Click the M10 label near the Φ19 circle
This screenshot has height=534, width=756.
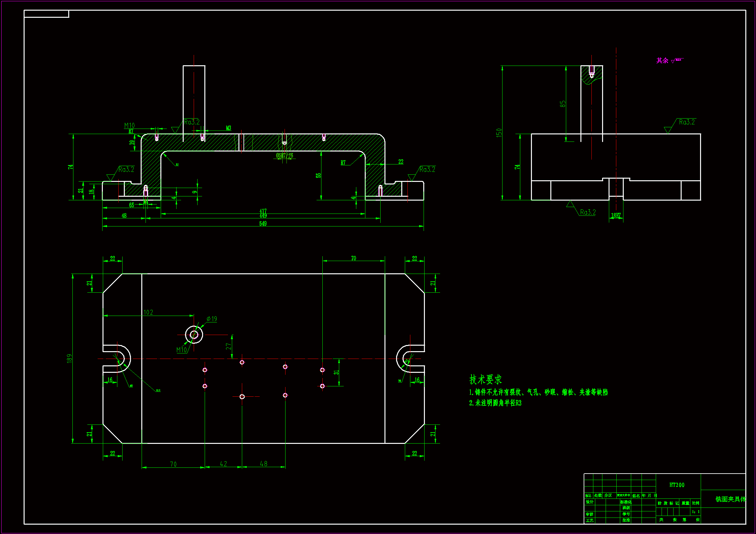click(x=181, y=350)
